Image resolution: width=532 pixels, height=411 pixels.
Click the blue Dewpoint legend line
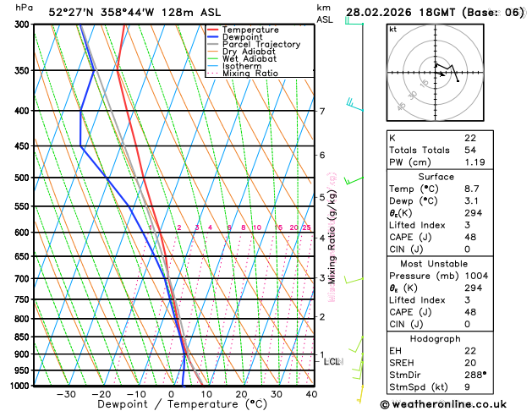tap(213, 37)
